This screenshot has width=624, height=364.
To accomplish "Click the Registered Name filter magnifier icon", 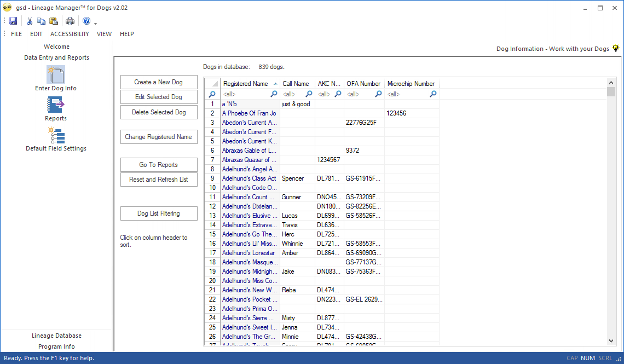I will tap(274, 94).
